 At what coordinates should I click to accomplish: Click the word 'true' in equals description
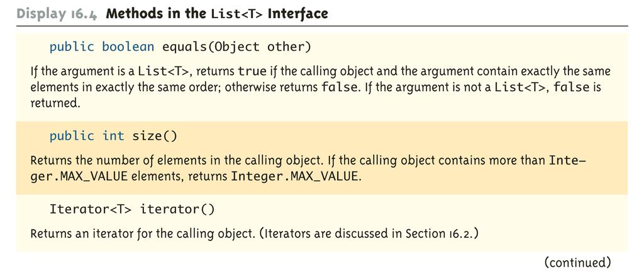tap(253, 72)
